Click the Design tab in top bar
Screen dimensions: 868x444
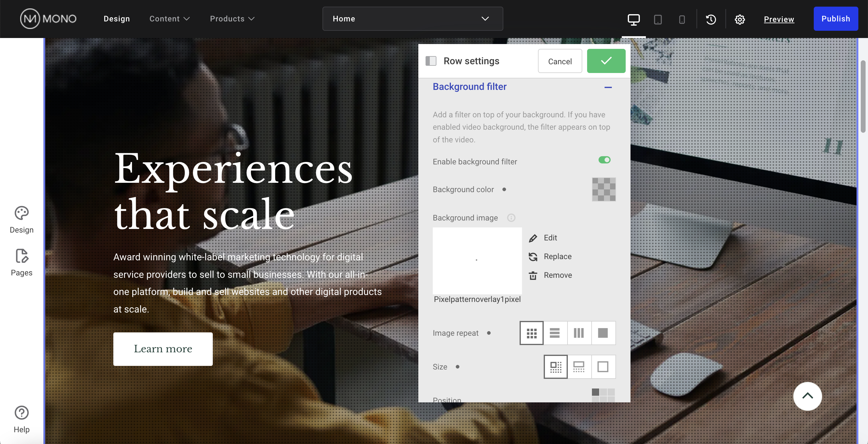[117, 18]
